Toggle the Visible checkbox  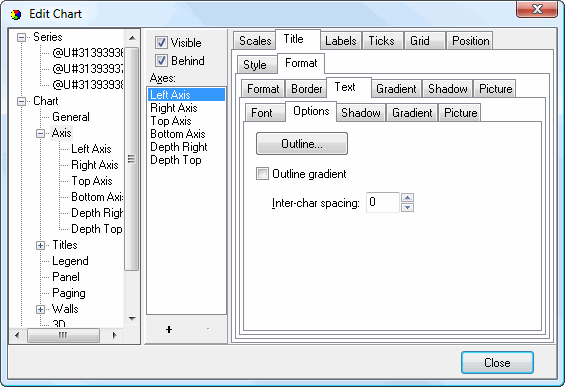click(161, 43)
